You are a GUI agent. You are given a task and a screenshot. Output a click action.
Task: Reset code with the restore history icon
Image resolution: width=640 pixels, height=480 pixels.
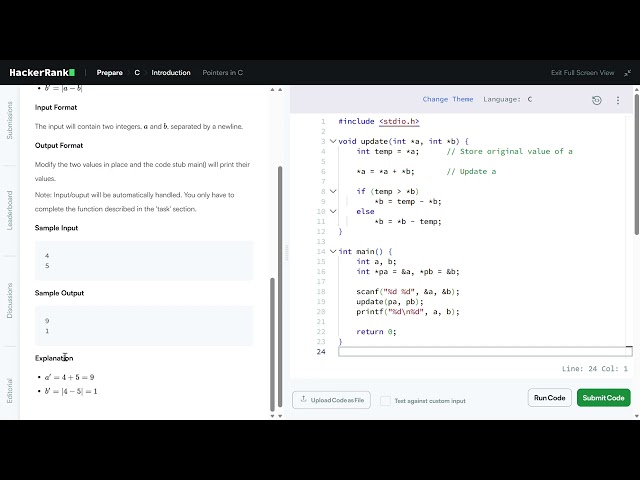coord(596,100)
